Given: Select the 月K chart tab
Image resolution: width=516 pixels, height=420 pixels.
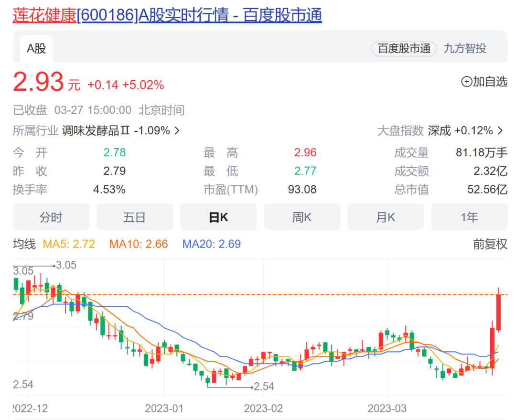Looking at the screenshot, I should tap(386, 217).
